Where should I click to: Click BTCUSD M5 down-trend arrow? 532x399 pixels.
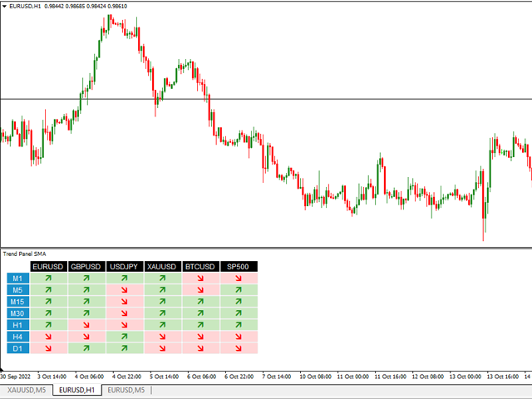[200, 290]
